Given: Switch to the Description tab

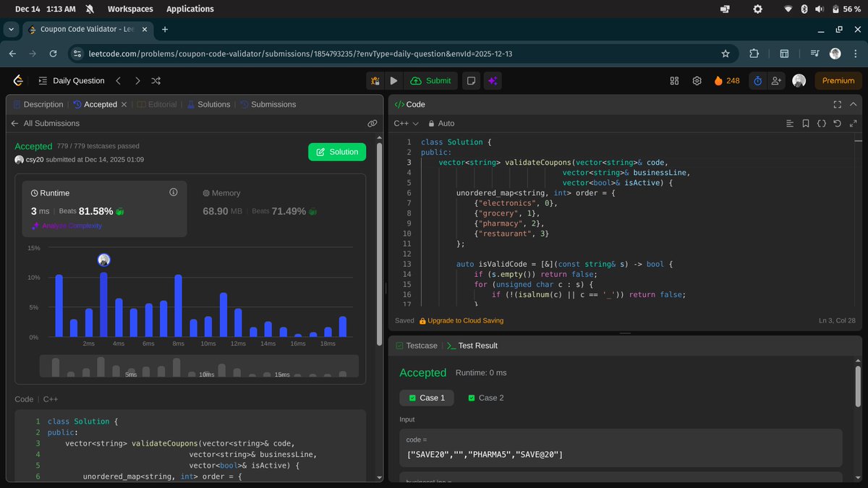Looking at the screenshot, I should click(38, 104).
